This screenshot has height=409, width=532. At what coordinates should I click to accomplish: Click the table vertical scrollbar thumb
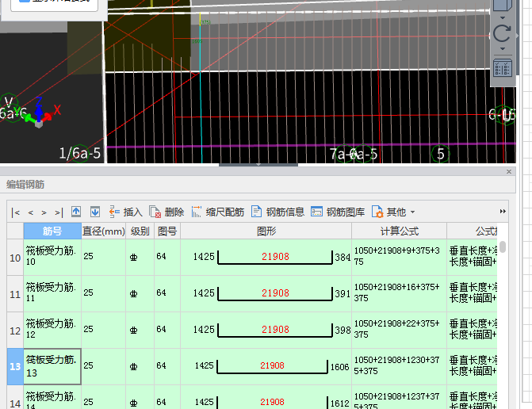pyautogui.click(x=503, y=247)
